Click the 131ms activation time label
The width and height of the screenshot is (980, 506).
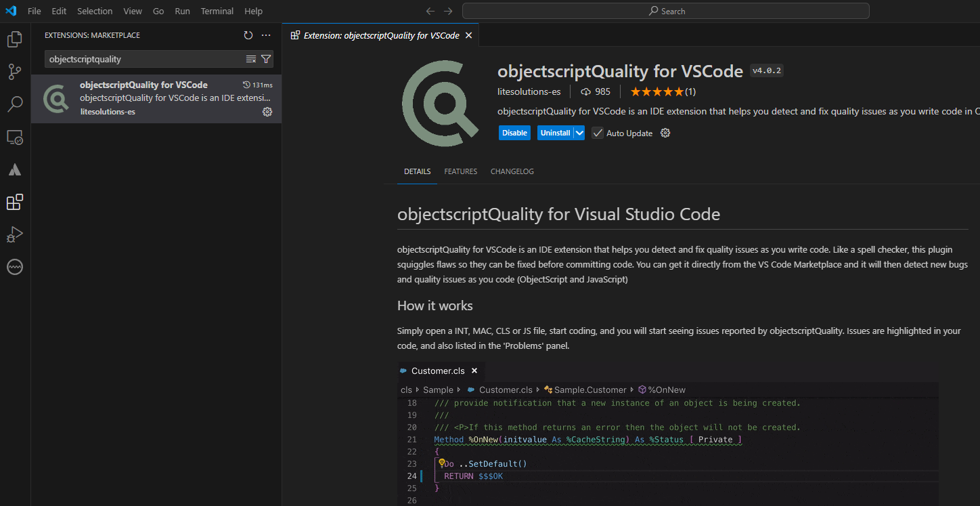258,85
